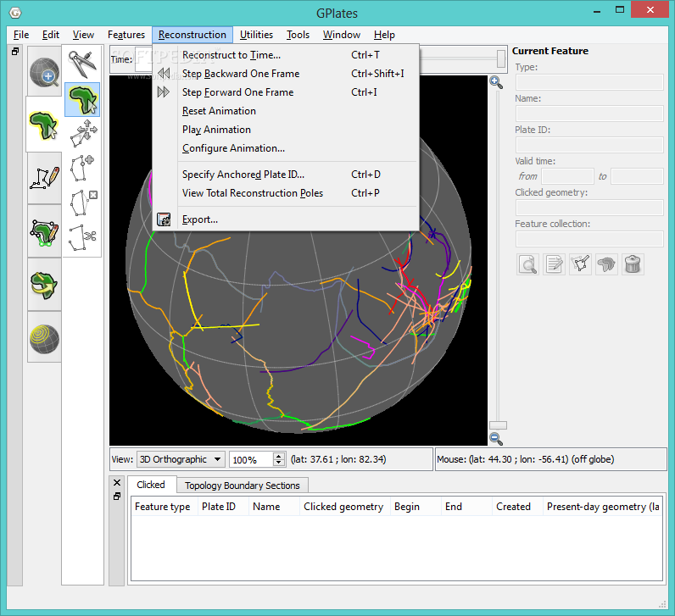
Task: Choose View Total Reconstruction Poles
Action: click(286, 193)
